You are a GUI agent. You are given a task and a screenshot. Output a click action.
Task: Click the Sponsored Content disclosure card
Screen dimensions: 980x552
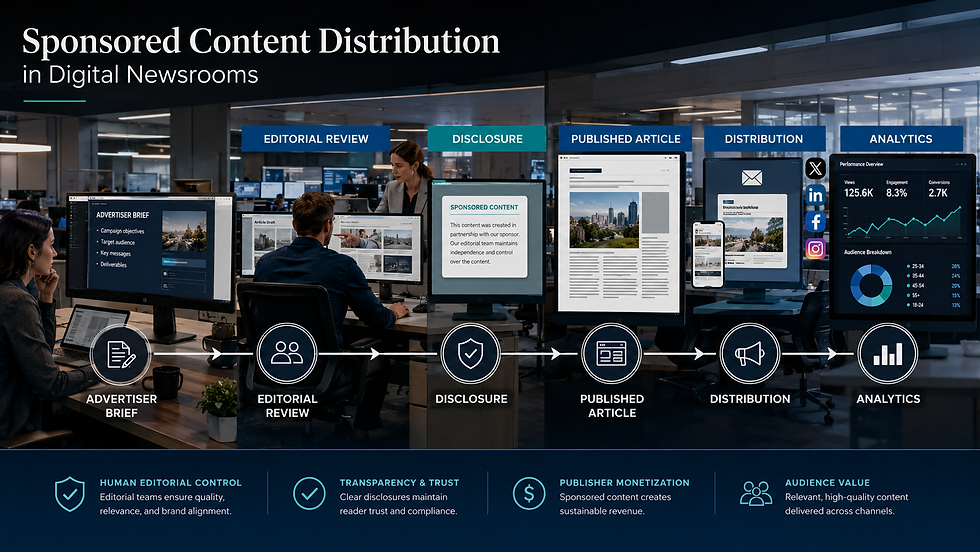click(484, 236)
